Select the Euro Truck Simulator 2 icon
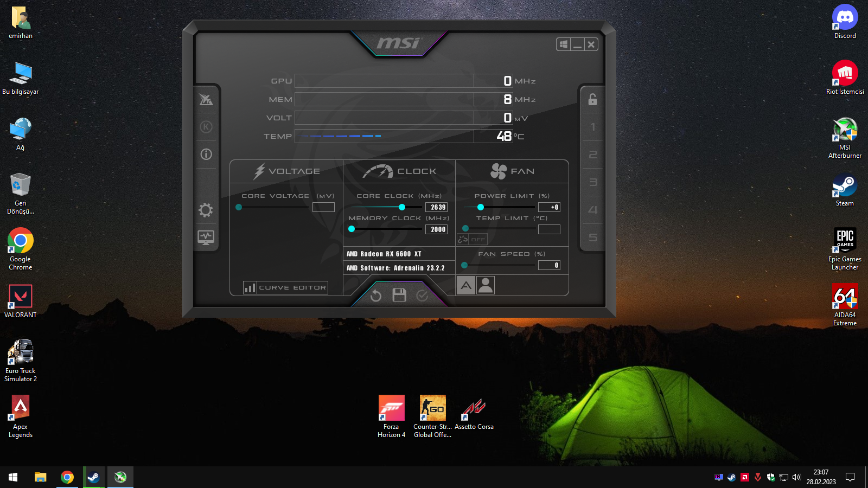 click(x=21, y=361)
